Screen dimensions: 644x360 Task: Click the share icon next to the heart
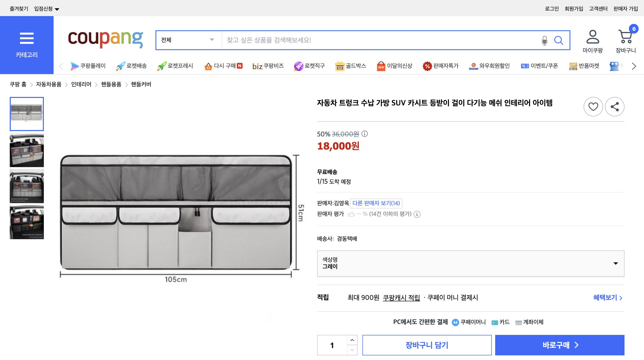615,106
